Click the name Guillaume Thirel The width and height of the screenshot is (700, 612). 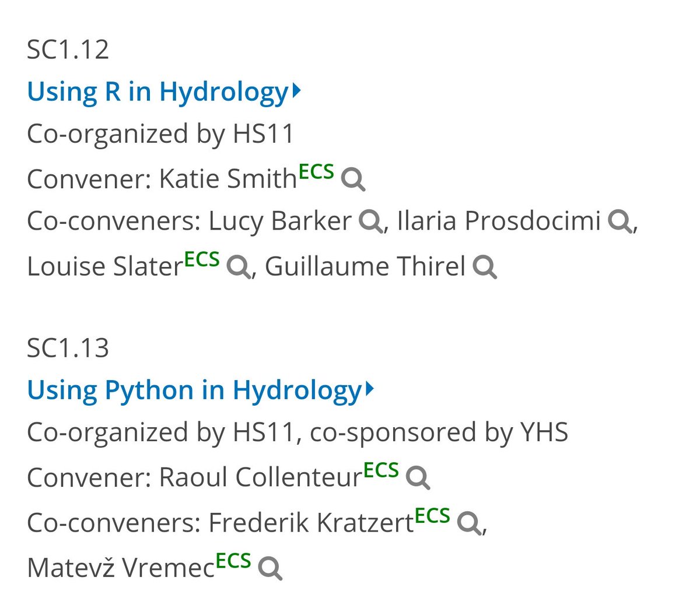point(365,267)
